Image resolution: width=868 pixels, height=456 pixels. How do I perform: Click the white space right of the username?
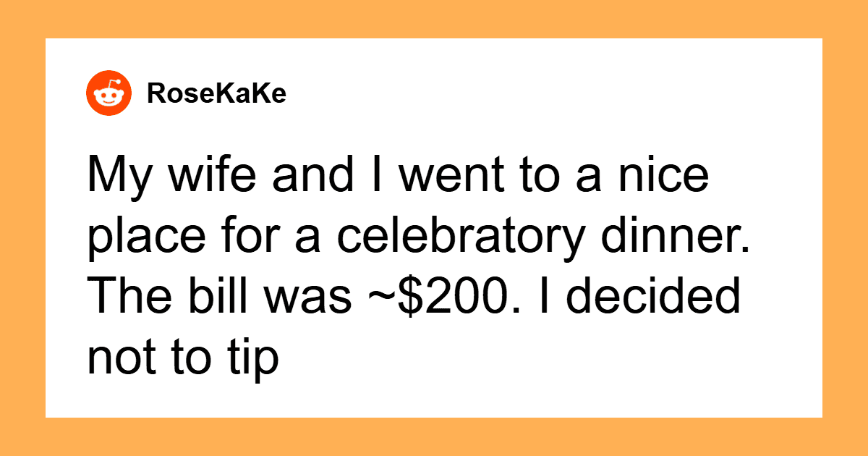coord(506,93)
